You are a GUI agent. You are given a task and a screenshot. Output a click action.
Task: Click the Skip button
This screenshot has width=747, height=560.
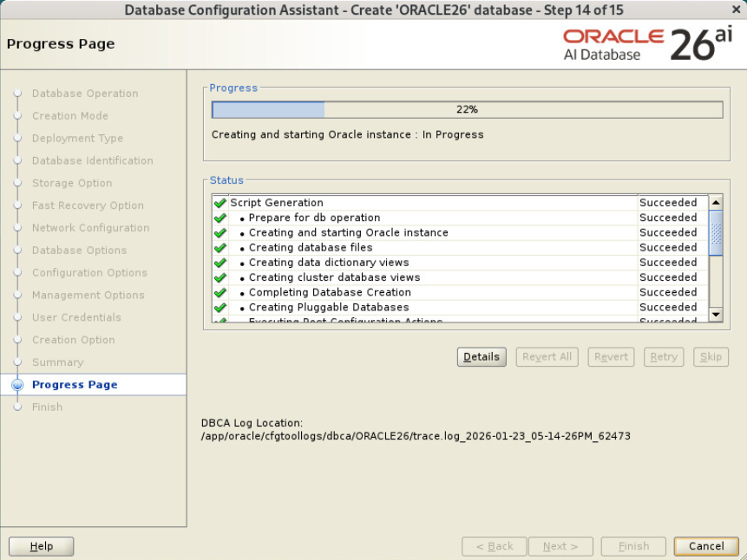[x=711, y=356]
